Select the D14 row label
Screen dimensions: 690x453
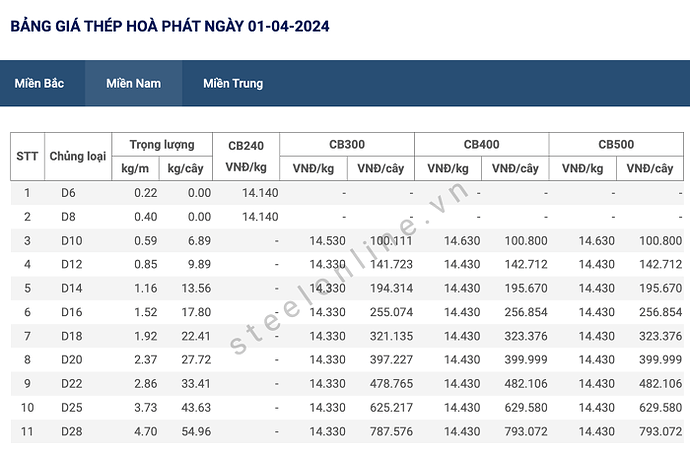[x=72, y=288]
